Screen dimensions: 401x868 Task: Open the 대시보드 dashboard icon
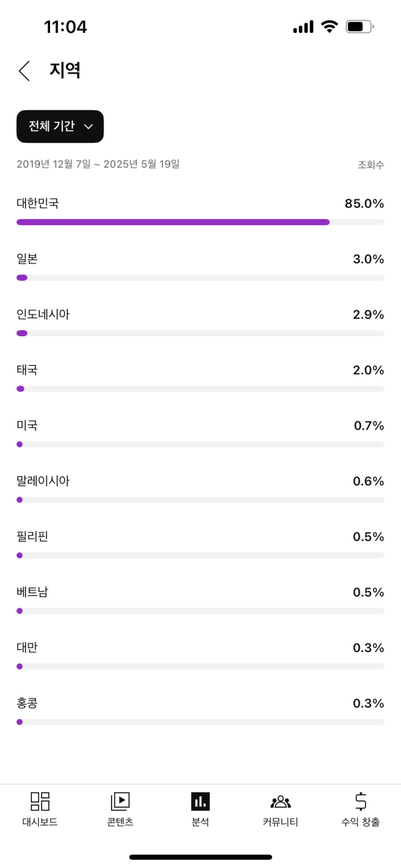pyautogui.click(x=40, y=801)
